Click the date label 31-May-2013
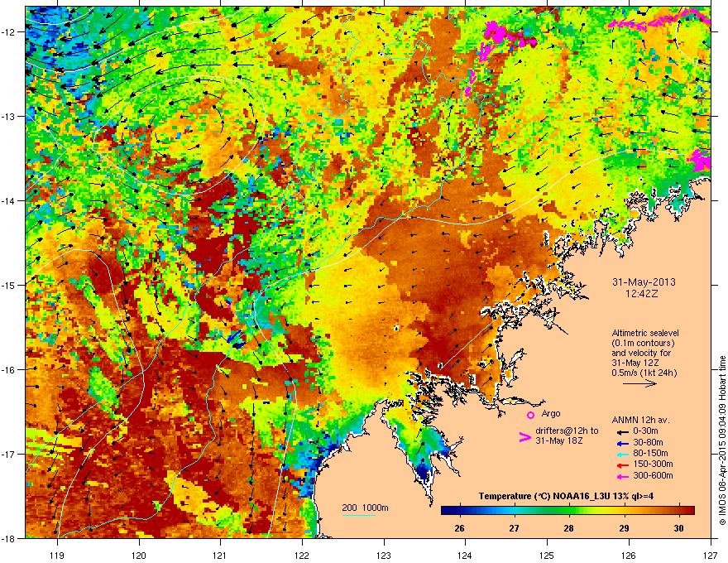 pyautogui.click(x=644, y=282)
